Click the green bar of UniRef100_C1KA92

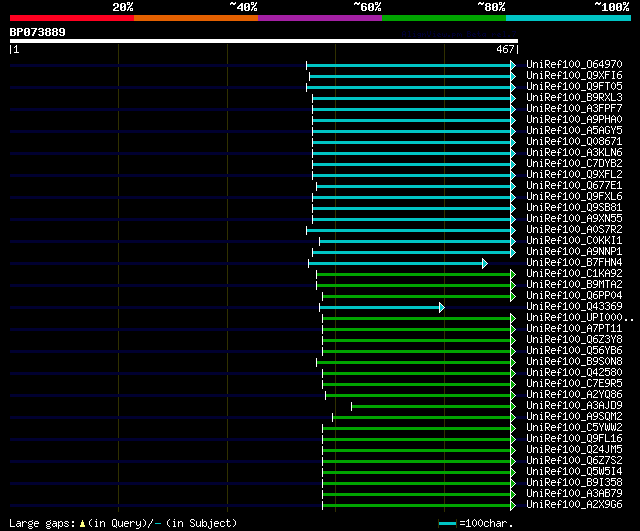click(413, 275)
